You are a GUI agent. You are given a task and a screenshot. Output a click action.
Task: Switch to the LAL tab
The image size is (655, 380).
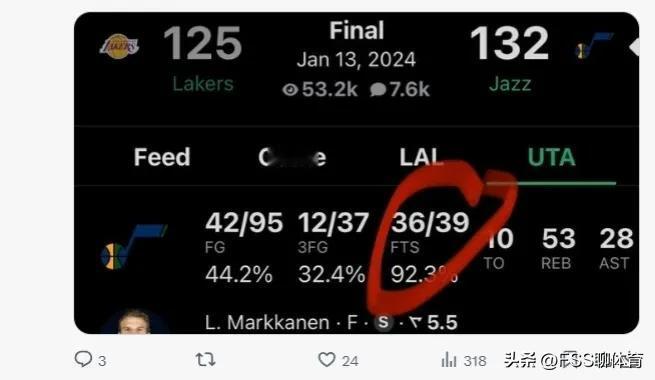420,157
